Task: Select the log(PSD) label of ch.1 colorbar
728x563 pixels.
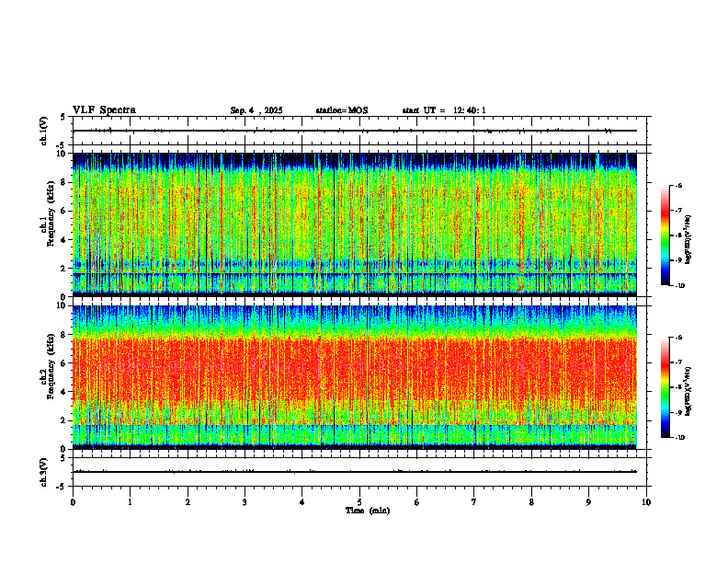Action: pyautogui.click(x=688, y=239)
